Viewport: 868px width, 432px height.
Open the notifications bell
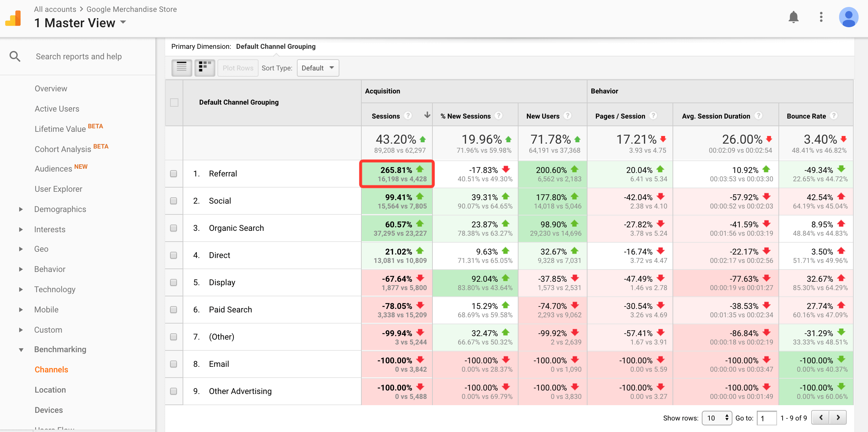793,17
